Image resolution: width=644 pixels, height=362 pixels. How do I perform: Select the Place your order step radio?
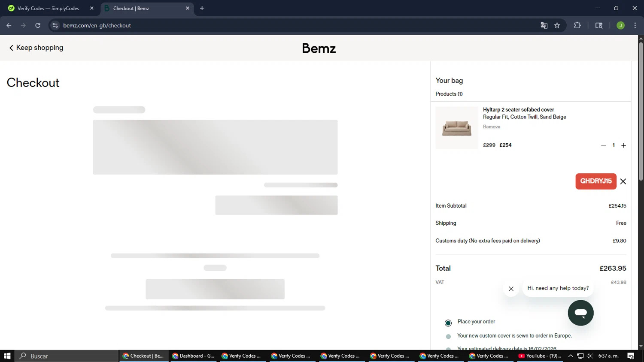448,323
